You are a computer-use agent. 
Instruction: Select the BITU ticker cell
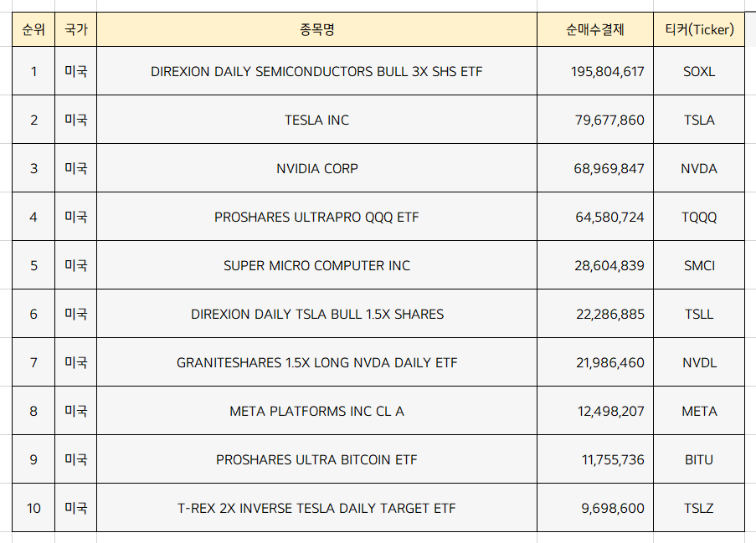(x=699, y=459)
